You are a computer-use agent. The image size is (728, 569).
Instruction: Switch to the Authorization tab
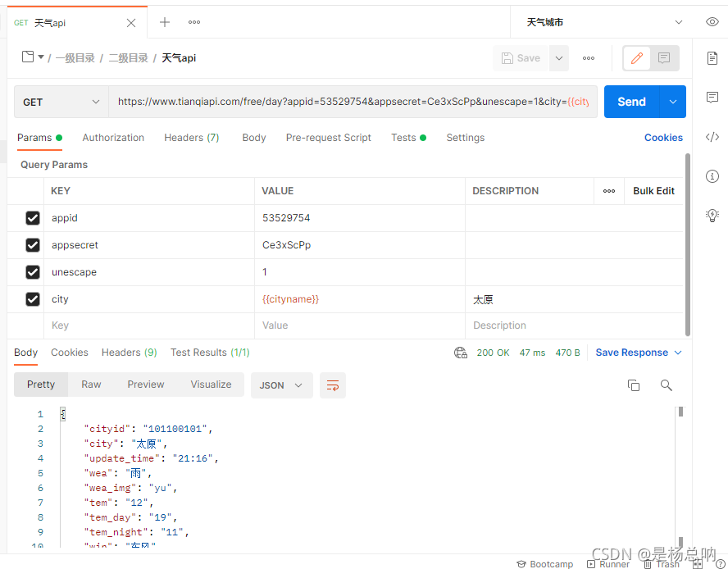[x=113, y=138]
